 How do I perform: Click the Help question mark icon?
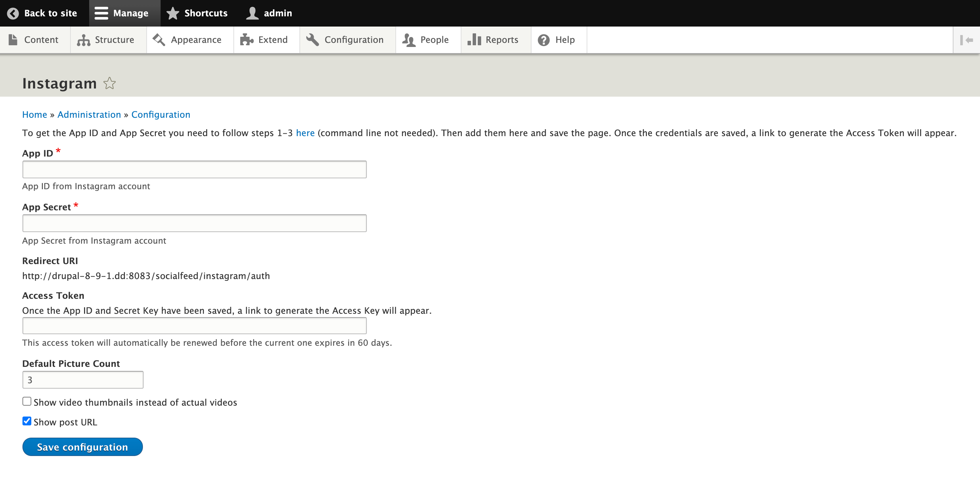[x=544, y=40]
